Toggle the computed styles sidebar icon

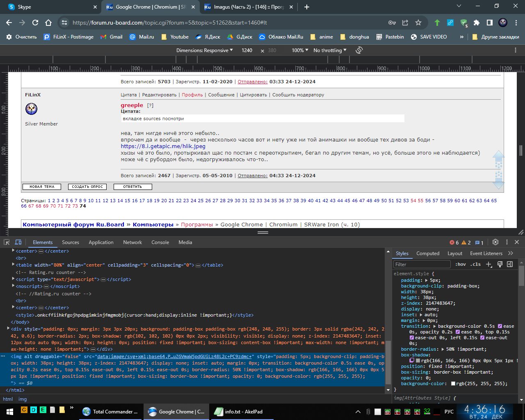tap(510, 264)
